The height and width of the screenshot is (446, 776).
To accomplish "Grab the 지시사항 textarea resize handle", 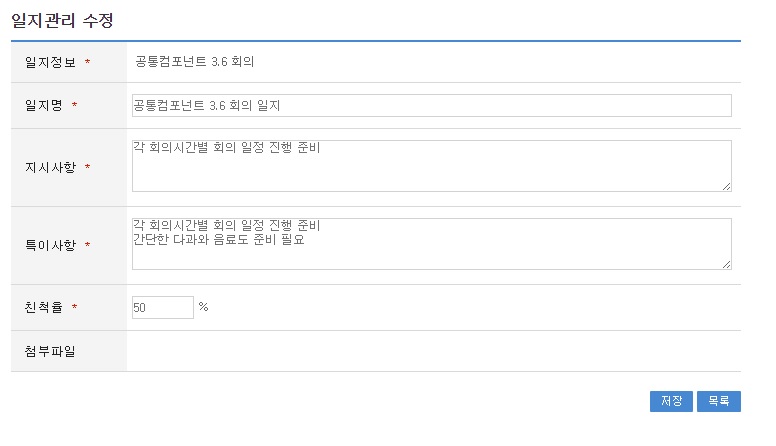I will click(727, 186).
